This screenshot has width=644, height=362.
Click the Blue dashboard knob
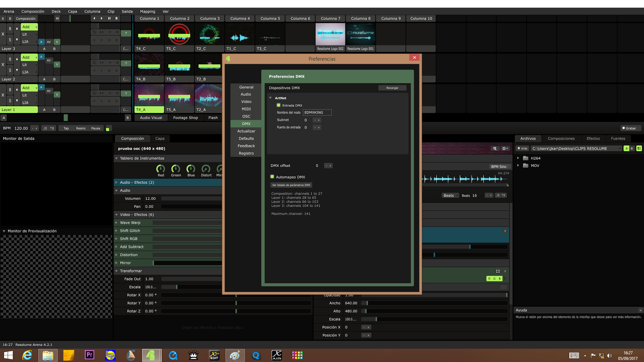point(191,169)
